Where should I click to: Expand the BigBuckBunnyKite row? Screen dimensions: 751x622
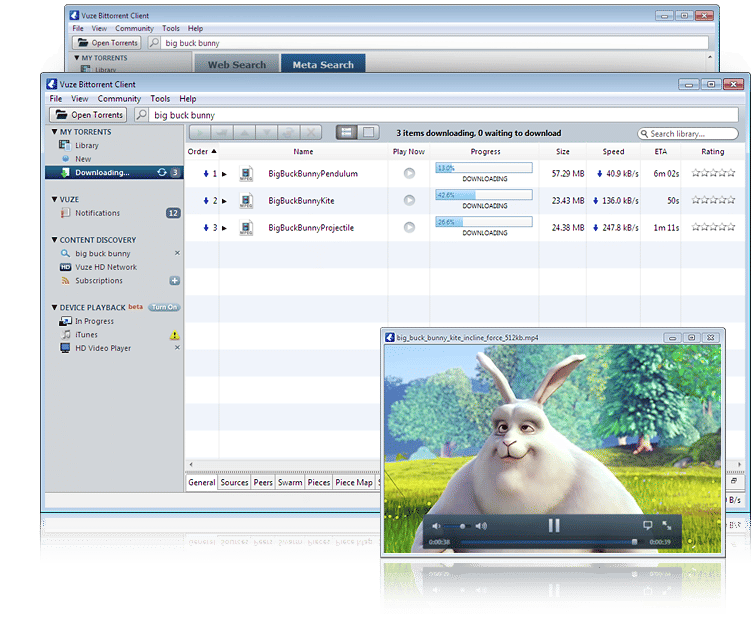click(224, 201)
